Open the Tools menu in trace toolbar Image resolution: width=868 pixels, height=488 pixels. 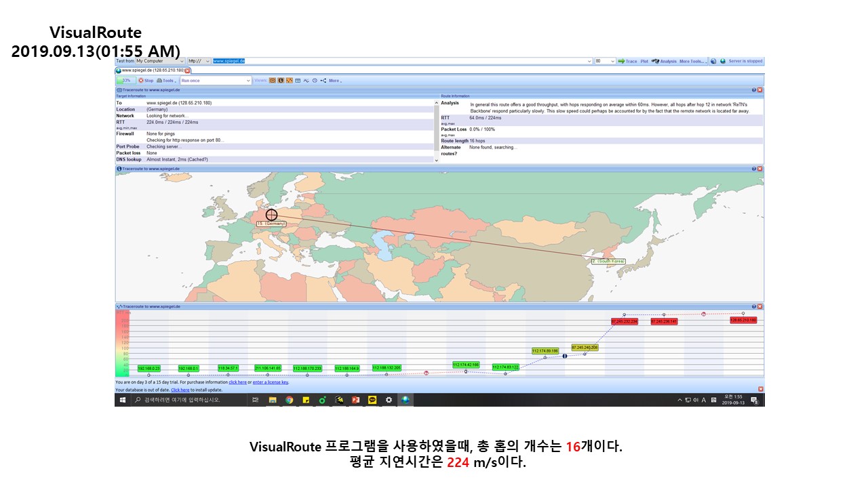[167, 81]
